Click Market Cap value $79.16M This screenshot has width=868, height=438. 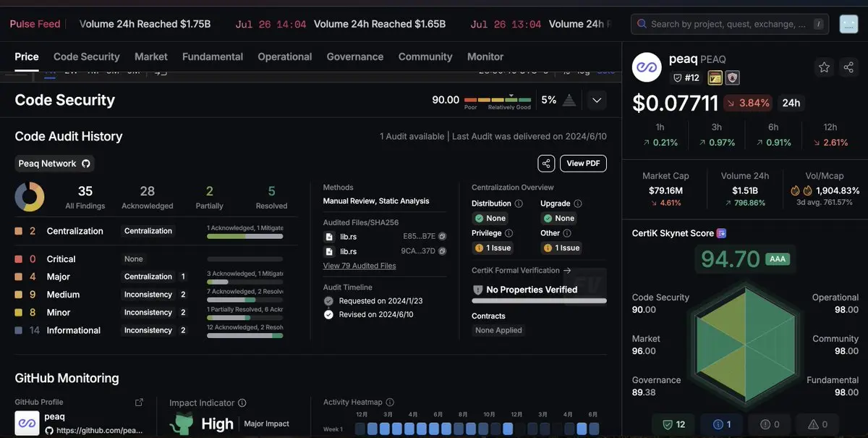point(665,190)
